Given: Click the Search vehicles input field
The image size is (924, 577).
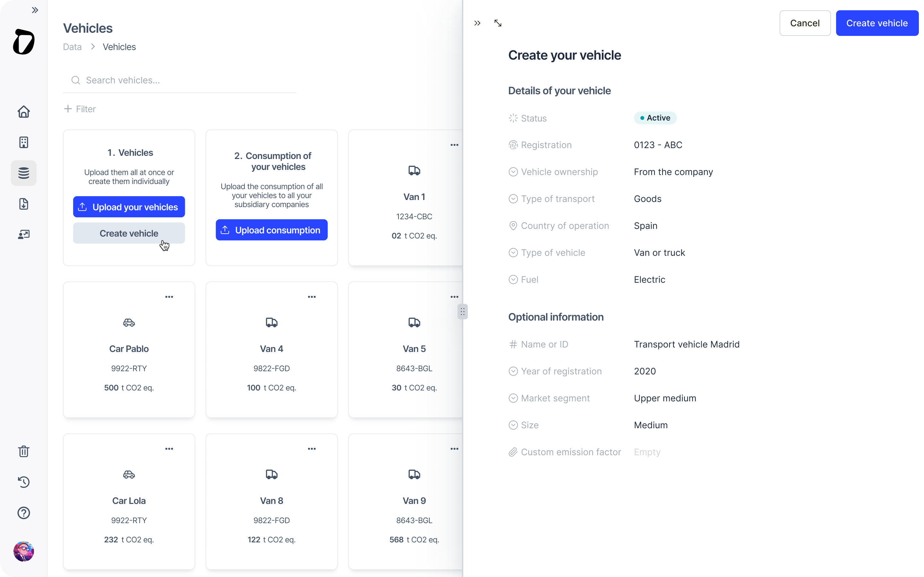Looking at the screenshot, I should click(179, 80).
